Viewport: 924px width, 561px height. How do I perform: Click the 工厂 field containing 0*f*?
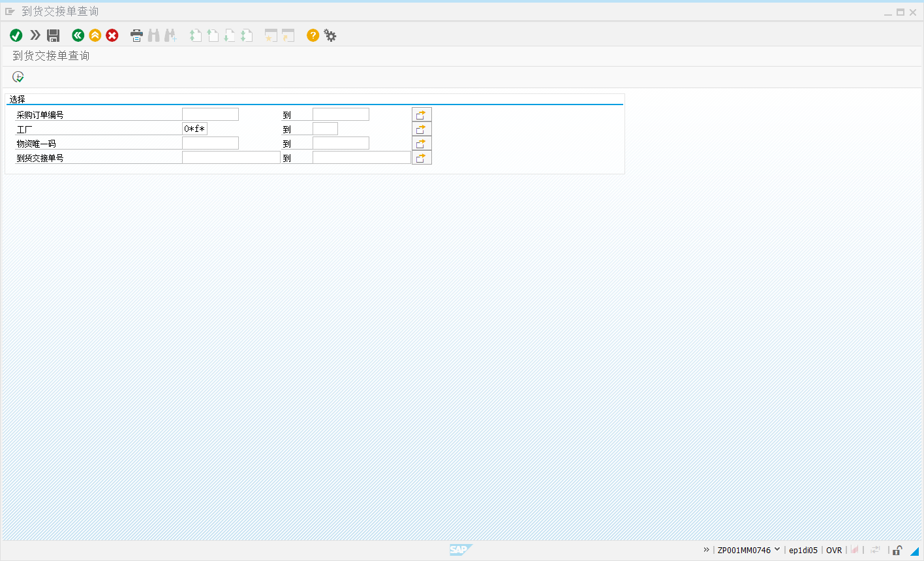pos(194,129)
